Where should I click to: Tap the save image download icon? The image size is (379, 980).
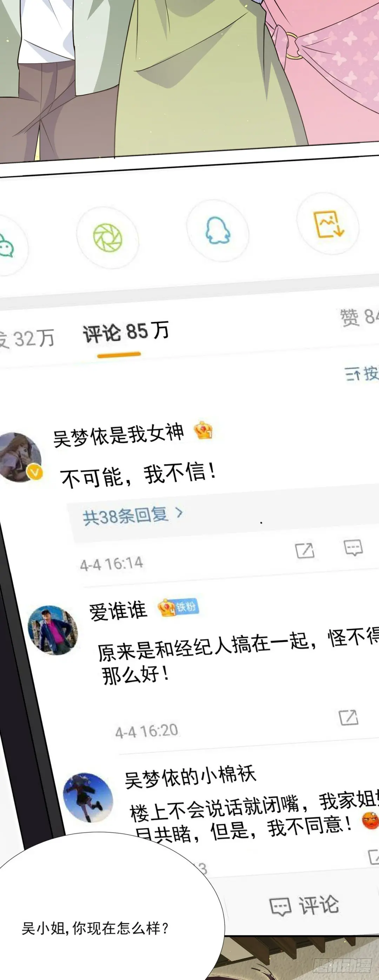pyautogui.click(x=328, y=224)
